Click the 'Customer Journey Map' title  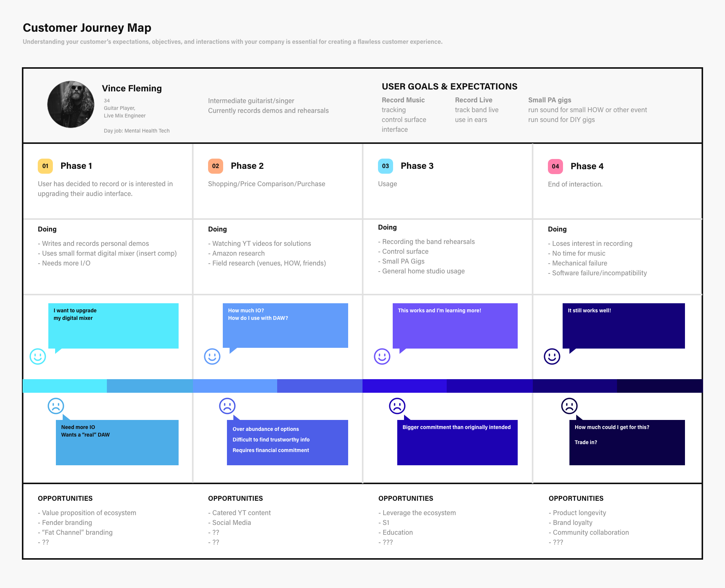(87, 28)
